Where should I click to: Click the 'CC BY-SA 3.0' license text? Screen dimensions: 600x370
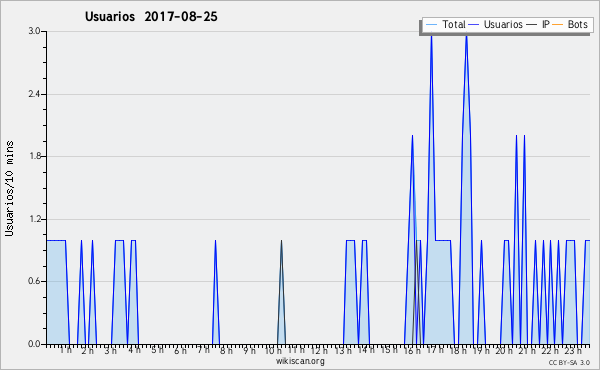pos(569,362)
